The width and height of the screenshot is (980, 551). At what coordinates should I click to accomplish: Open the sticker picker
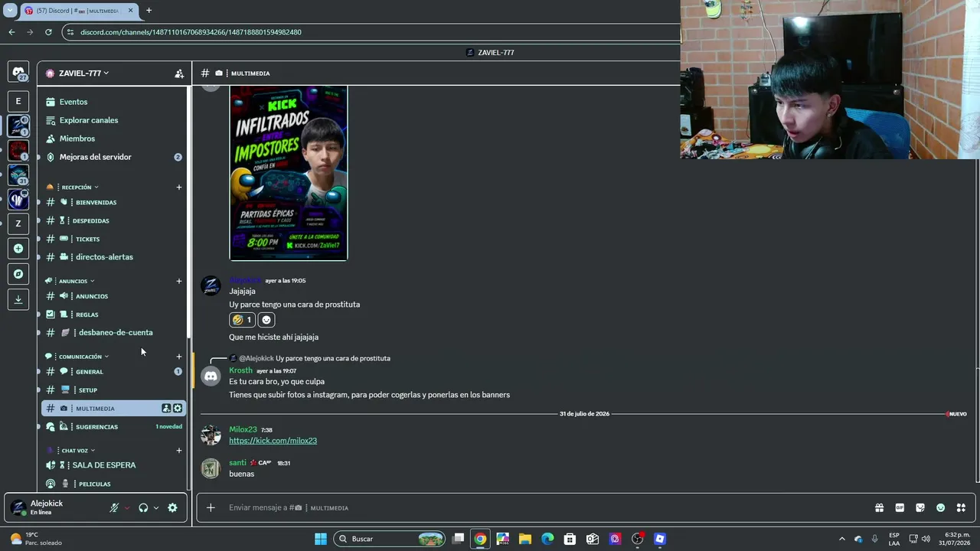coord(920,507)
